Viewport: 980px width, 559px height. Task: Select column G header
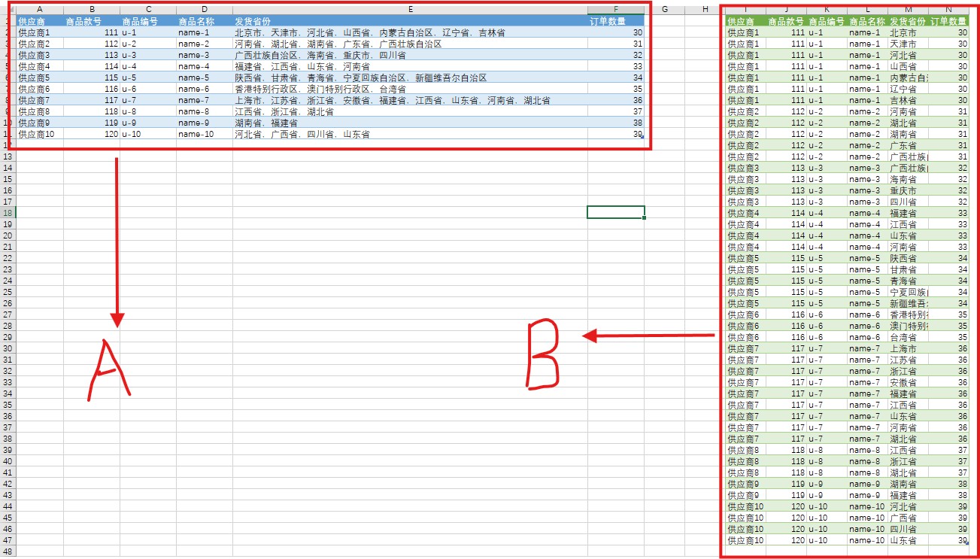(666, 9)
